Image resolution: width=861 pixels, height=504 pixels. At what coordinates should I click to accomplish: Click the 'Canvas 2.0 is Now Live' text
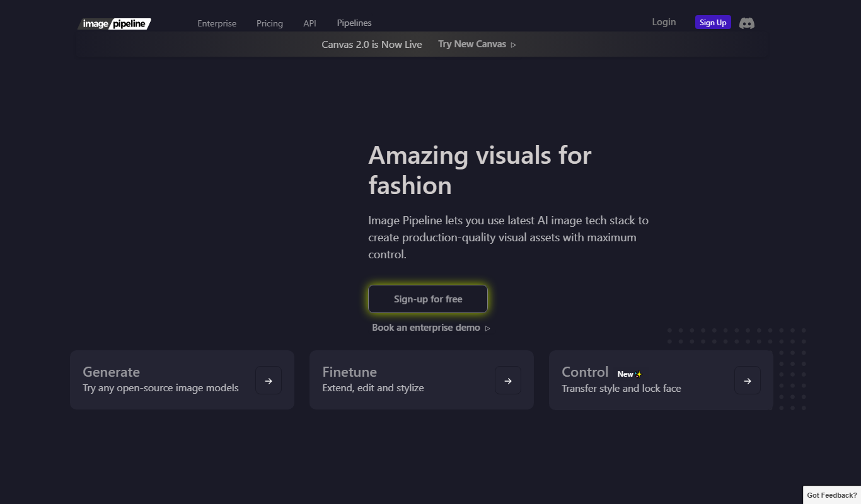[372, 44]
